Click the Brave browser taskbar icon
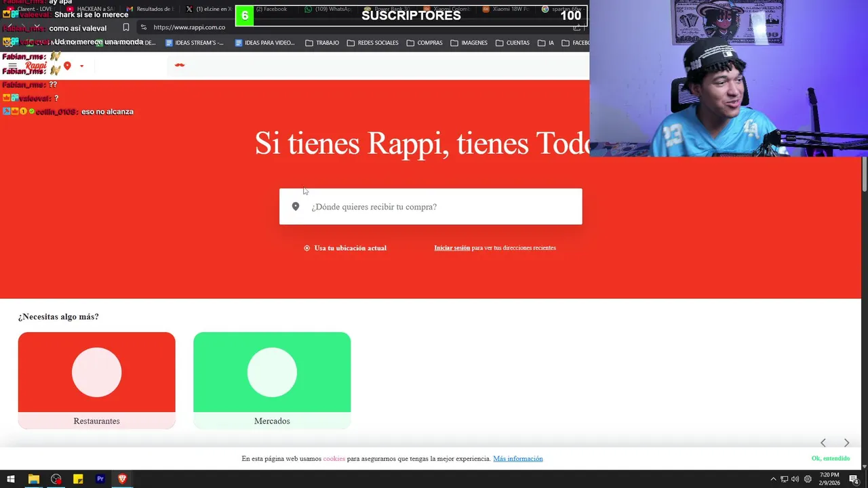Screen dimensions: 868x488 coord(122,479)
